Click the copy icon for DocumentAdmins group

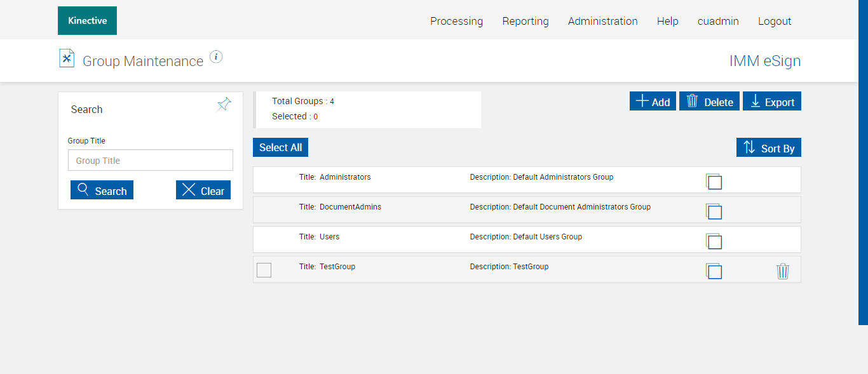714,211
